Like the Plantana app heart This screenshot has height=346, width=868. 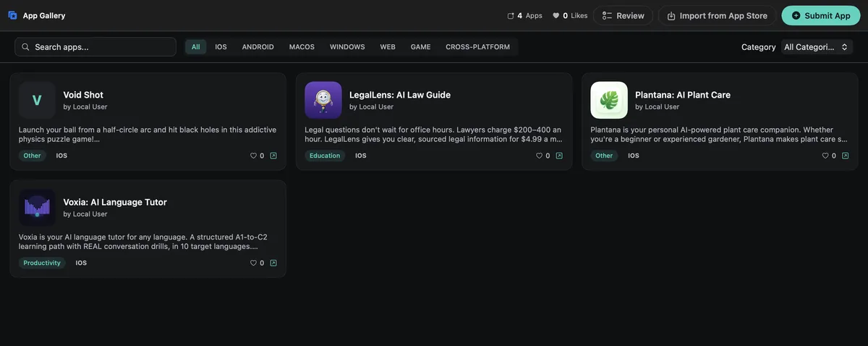[825, 156]
